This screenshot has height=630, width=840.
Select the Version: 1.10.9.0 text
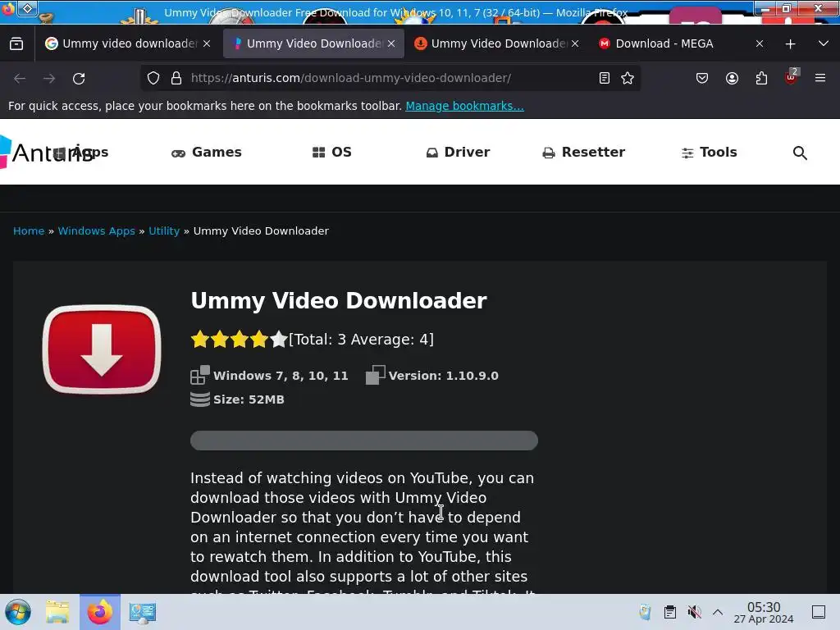[x=444, y=376]
